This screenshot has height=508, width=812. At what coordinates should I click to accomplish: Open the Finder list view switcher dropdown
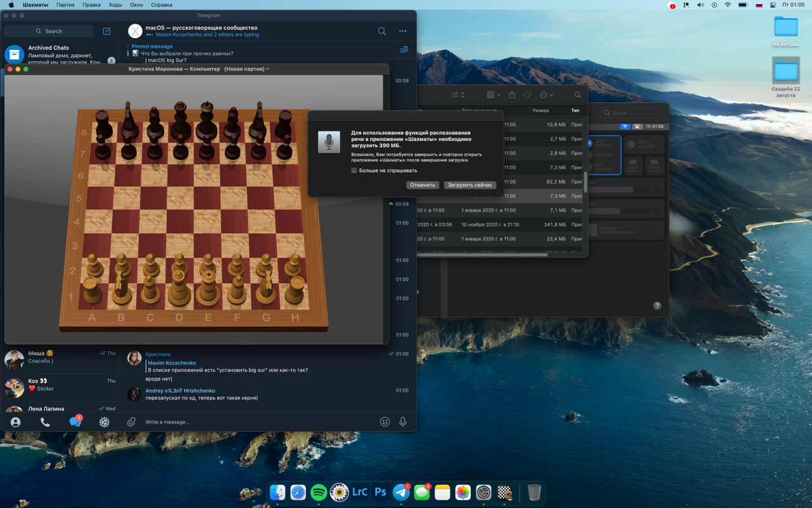(x=458, y=95)
